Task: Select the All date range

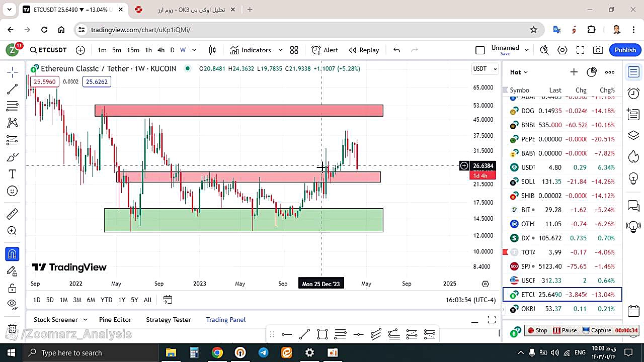Action: click(x=147, y=300)
